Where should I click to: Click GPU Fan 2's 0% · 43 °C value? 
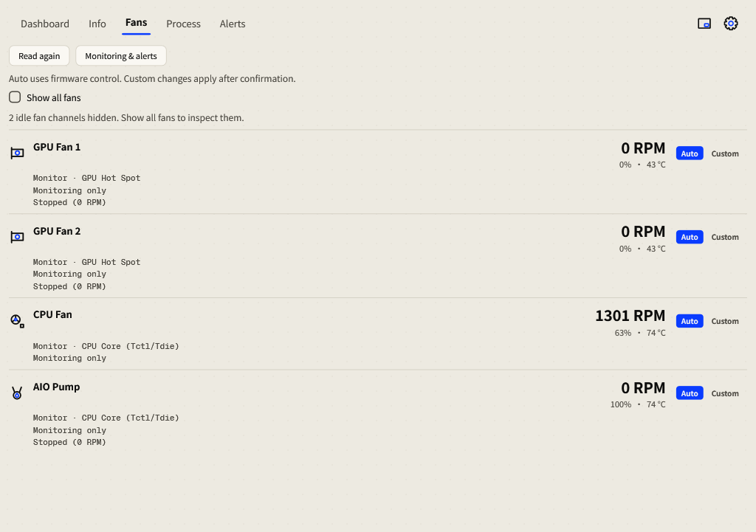point(642,249)
